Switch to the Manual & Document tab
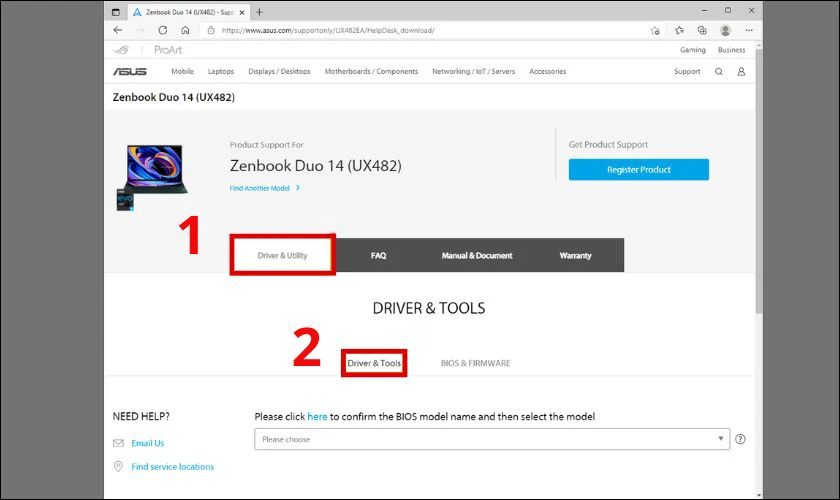This screenshot has height=500, width=840. [x=477, y=255]
